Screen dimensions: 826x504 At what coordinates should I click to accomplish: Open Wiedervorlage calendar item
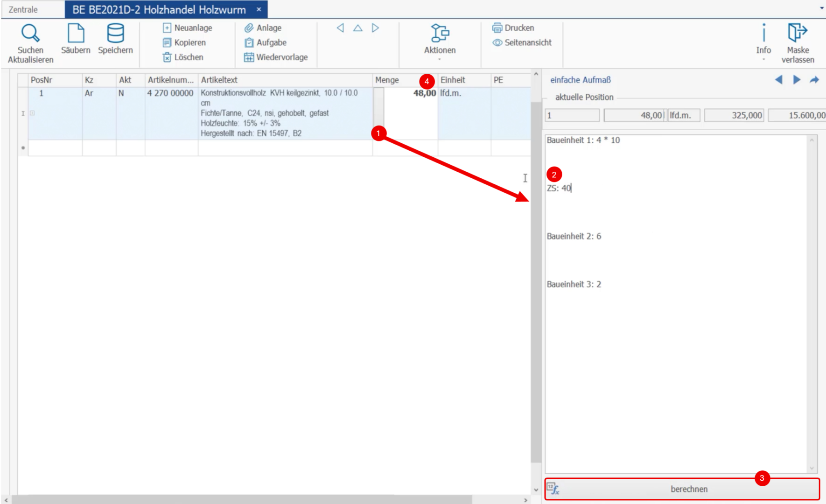(x=276, y=57)
